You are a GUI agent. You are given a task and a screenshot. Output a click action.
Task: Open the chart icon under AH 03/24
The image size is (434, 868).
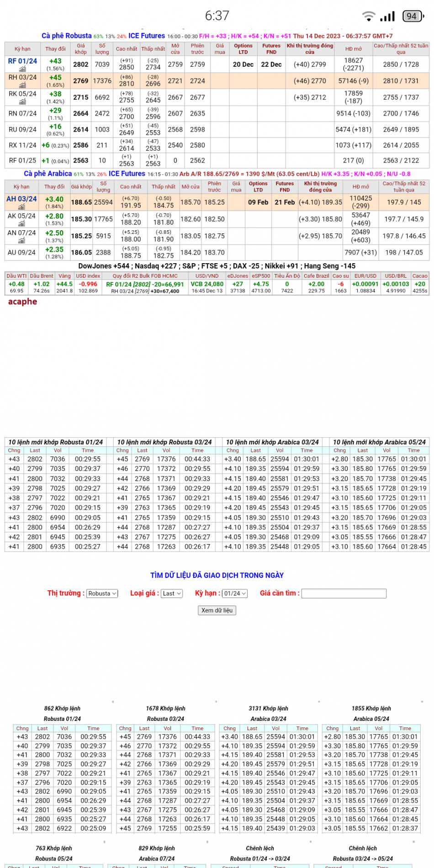point(21,207)
